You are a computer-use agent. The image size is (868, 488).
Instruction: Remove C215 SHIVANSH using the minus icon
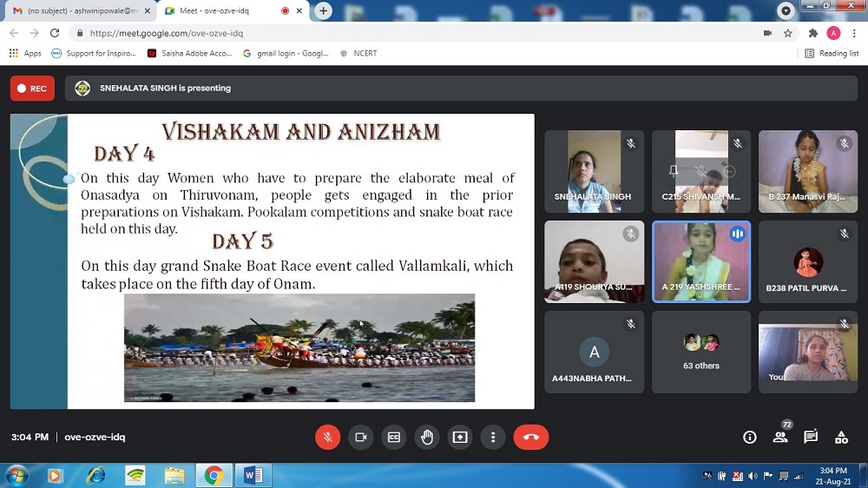point(729,171)
